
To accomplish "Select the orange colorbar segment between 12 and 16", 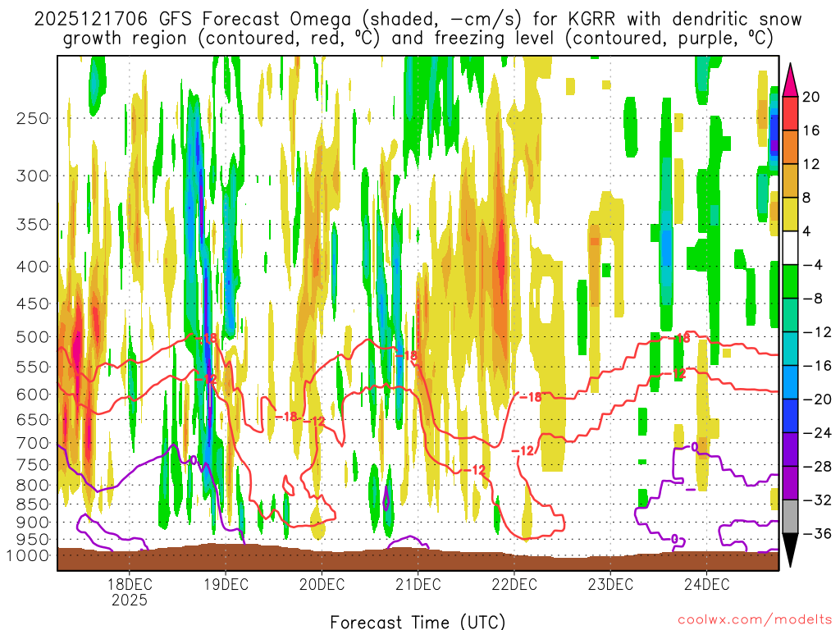I will (x=792, y=147).
